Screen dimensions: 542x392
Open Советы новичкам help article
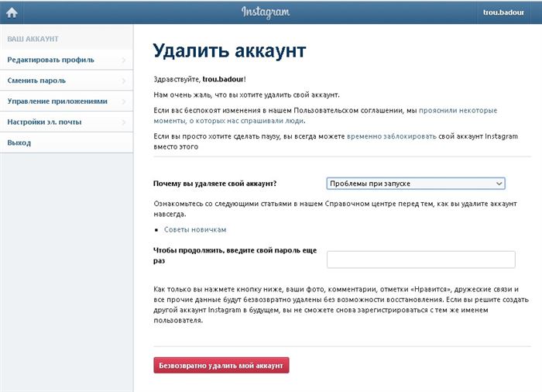pos(195,230)
